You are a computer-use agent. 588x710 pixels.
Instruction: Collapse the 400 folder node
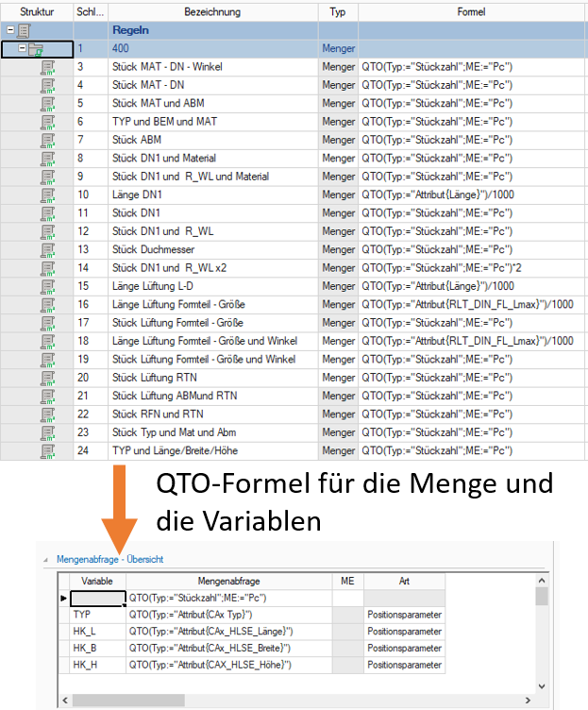pyautogui.click(x=23, y=49)
